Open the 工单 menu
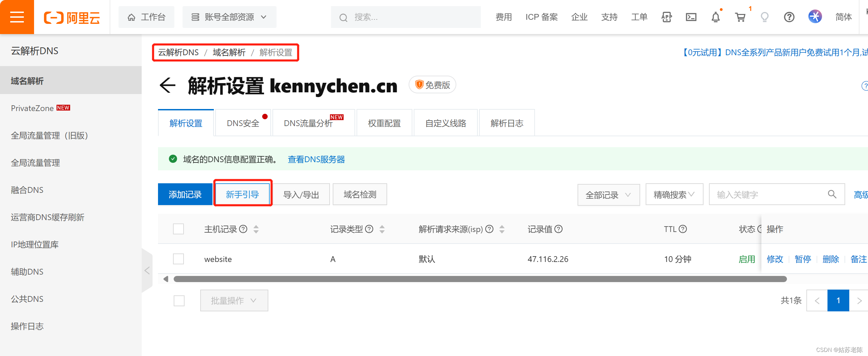The width and height of the screenshot is (868, 356). tap(639, 17)
